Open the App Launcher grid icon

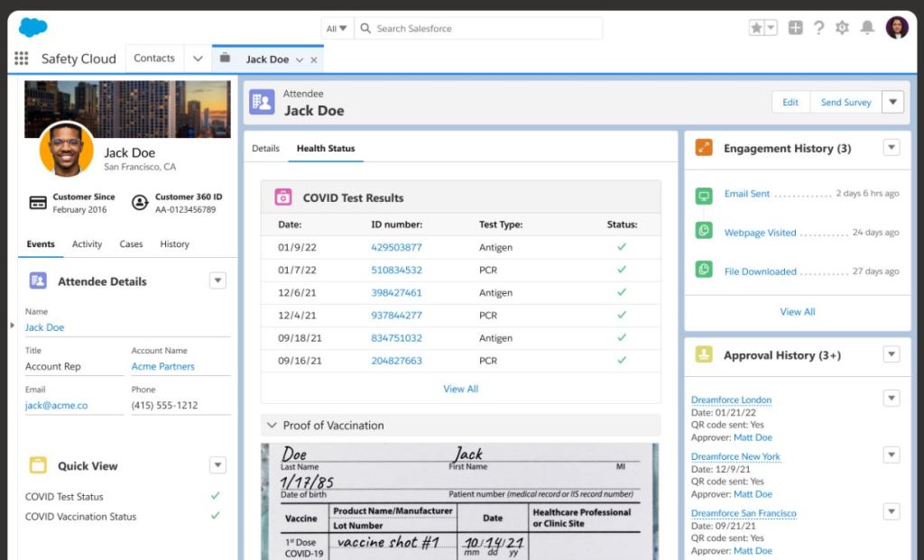pos(21,59)
